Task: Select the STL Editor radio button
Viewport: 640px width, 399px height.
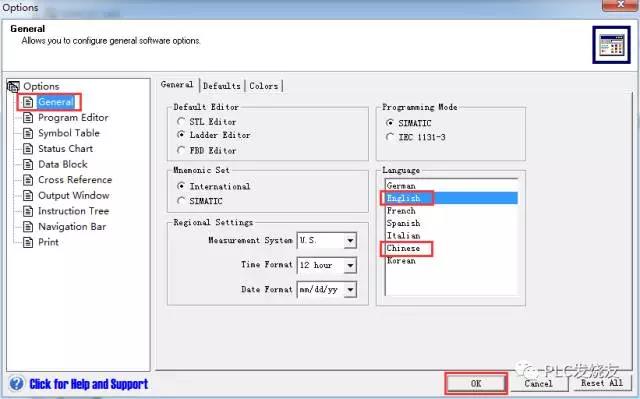Action: (181, 121)
